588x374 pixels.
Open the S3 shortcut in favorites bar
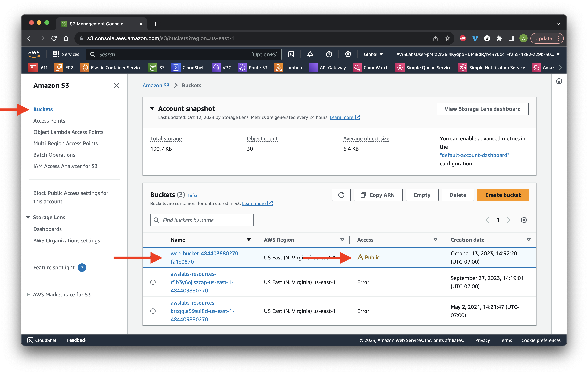[x=156, y=68]
